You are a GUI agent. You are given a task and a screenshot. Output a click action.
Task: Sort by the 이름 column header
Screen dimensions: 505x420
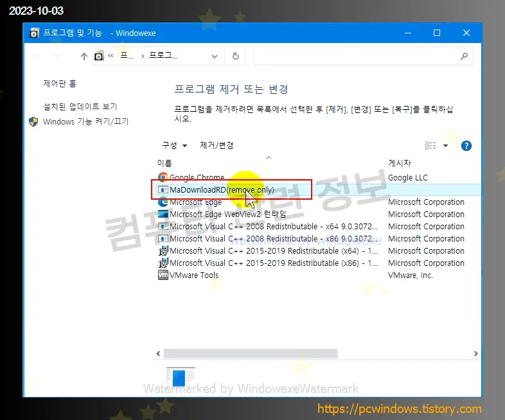[164, 163]
